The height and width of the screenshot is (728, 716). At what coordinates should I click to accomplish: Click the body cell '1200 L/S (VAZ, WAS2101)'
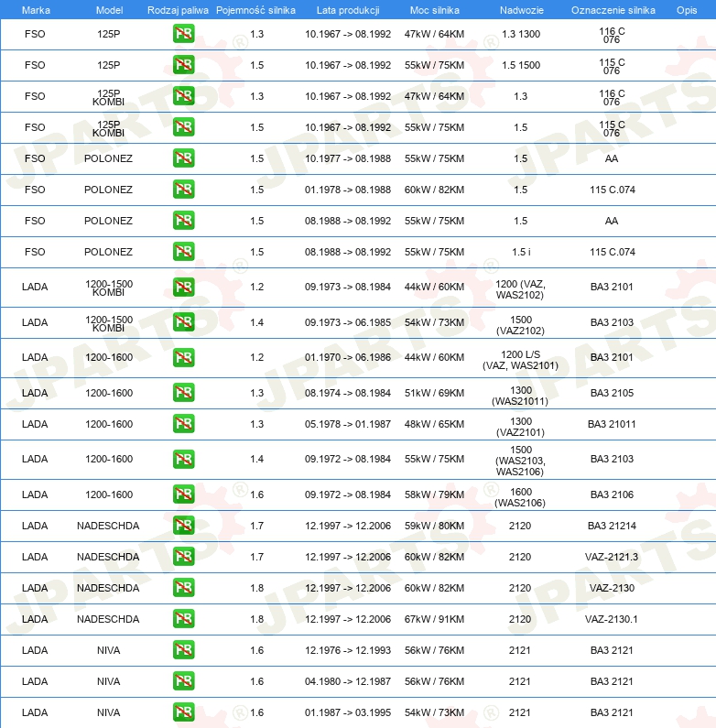point(520,360)
